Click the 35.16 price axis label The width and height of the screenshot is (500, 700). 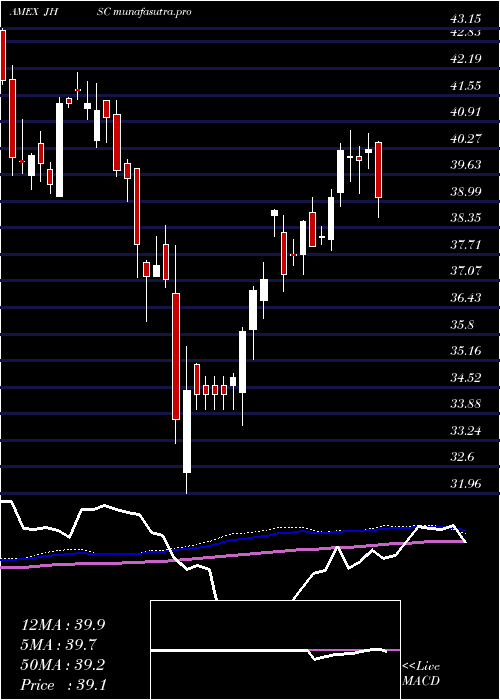(466, 351)
